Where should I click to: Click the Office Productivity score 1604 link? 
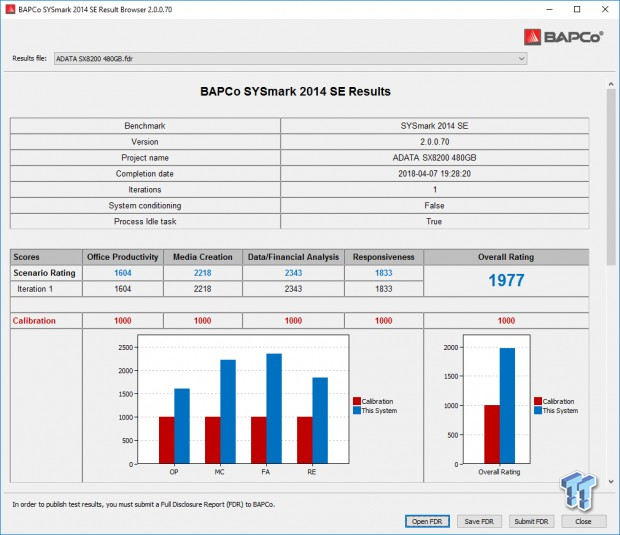120,272
